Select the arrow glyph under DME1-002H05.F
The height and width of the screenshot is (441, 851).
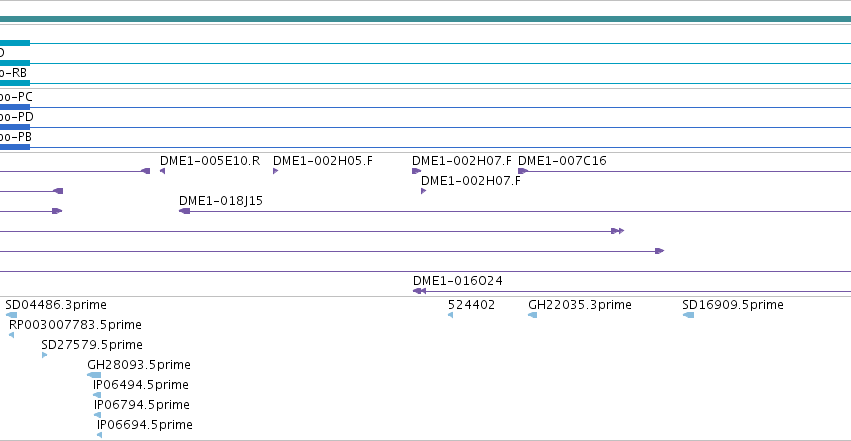[276, 171]
